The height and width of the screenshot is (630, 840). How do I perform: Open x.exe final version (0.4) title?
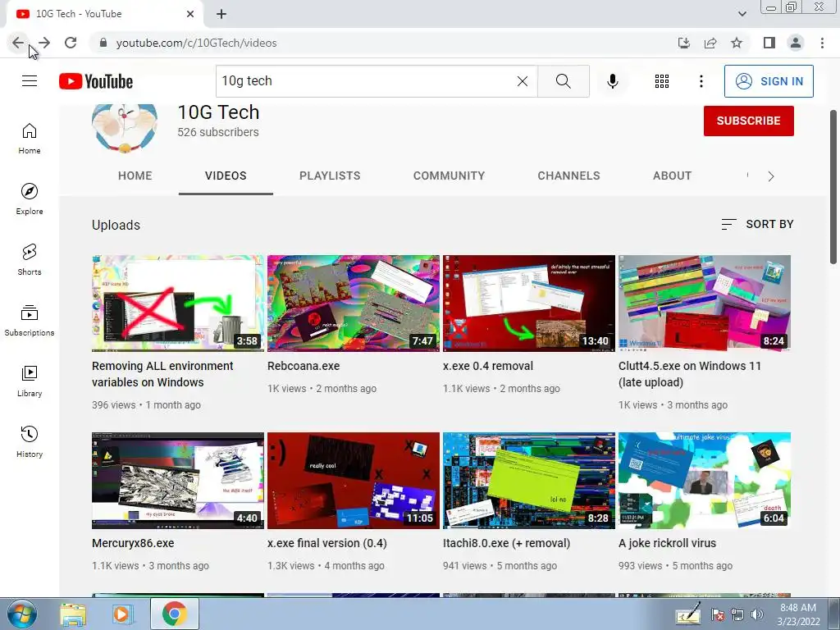coord(326,543)
